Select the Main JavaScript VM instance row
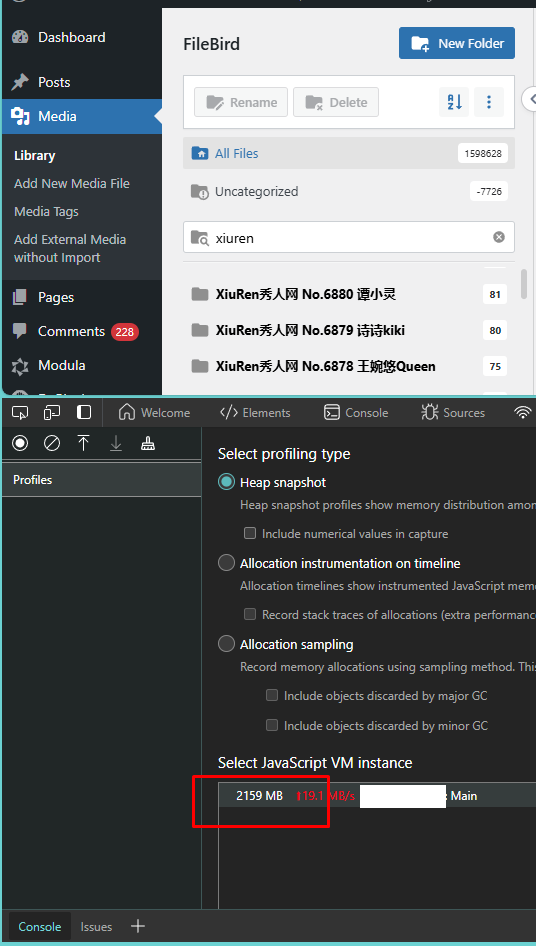536x946 pixels. pos(377,796)
